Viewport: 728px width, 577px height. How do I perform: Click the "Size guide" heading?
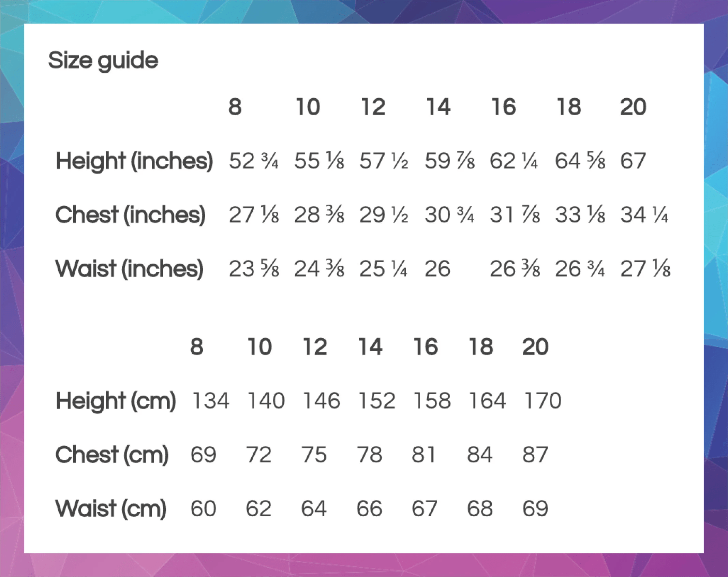click(103, 61)
